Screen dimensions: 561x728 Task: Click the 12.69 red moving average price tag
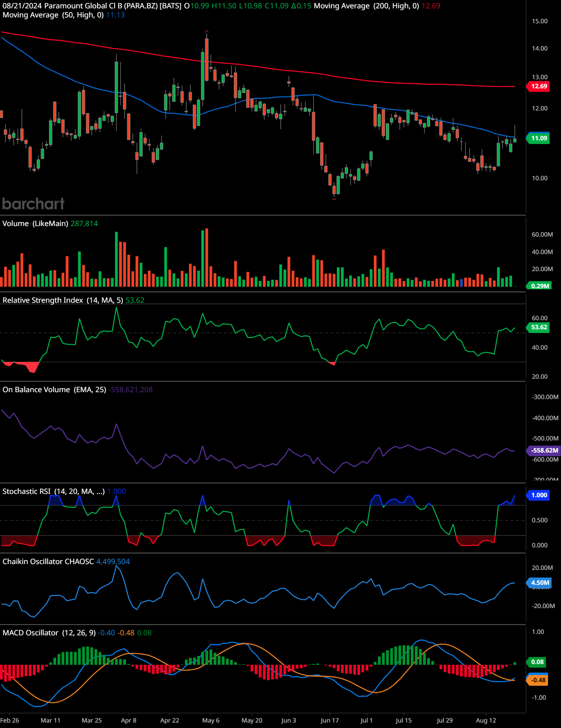point(538,87)
